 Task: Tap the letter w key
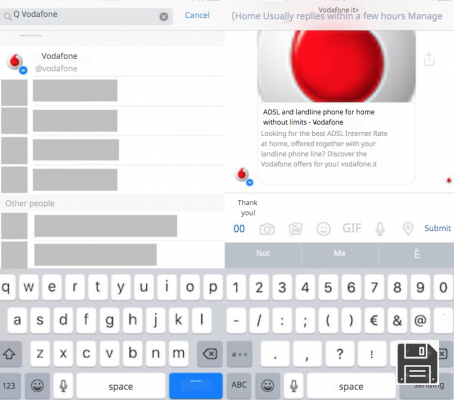pos(28,287)
